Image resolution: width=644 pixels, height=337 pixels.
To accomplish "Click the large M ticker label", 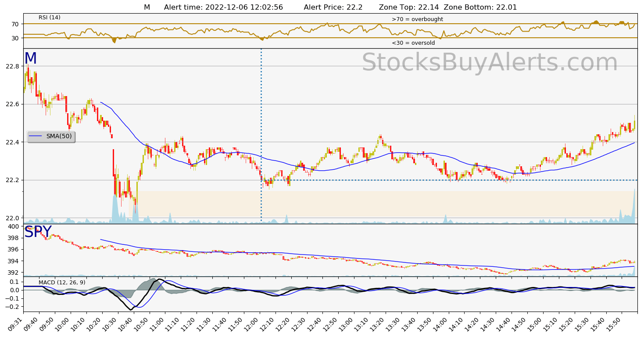I will [31, 59].
